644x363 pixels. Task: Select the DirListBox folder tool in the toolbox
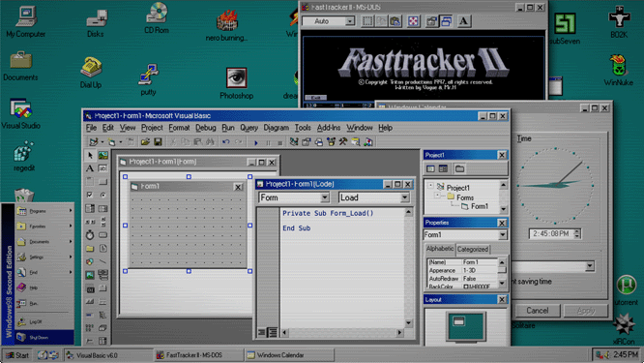pos(90,249)
